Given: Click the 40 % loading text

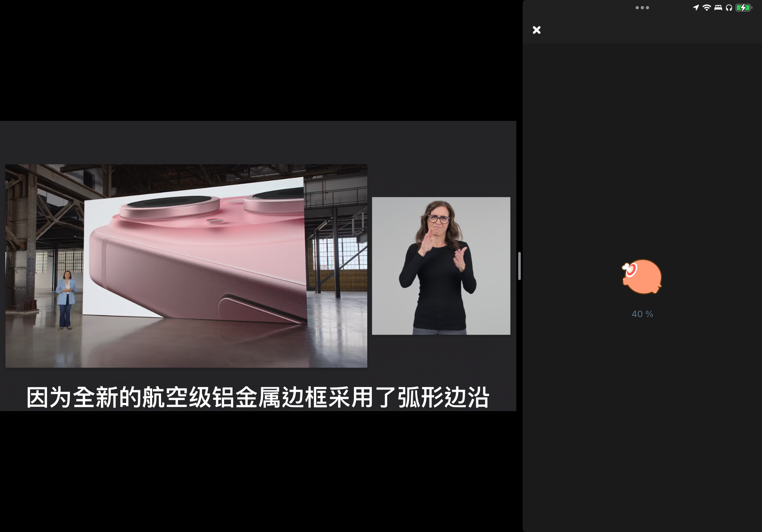Looking at the screenshot, I should tap(642, 314).
